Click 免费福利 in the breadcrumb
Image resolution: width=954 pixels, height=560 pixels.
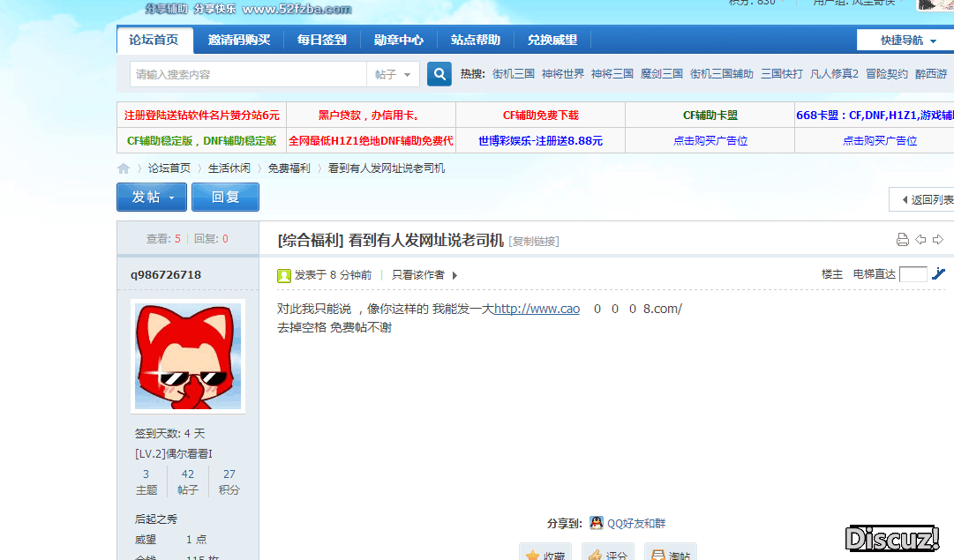click(x=289, y=168)
